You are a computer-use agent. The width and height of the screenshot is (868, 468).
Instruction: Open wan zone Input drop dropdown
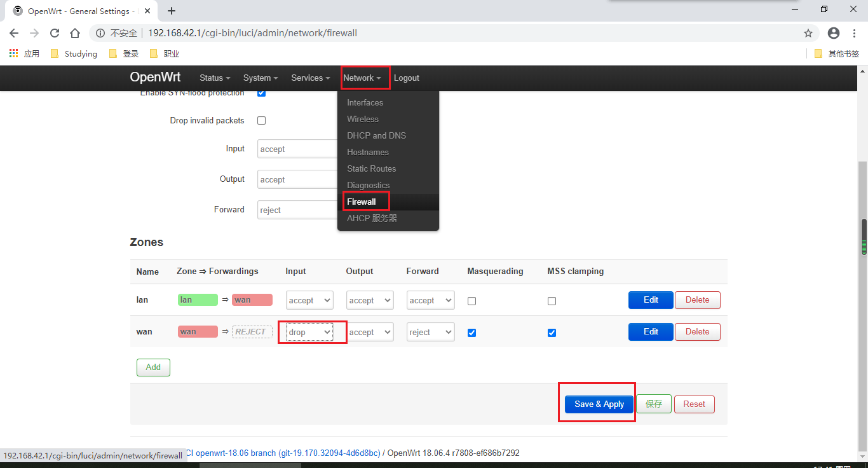tap(309, 332)
